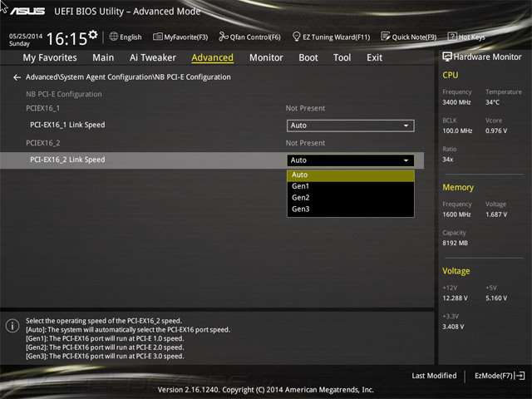Image resolution: width=532 pixels, height=399 pixels.
Task: Click the globe language icon
Action: coord(114,37)
